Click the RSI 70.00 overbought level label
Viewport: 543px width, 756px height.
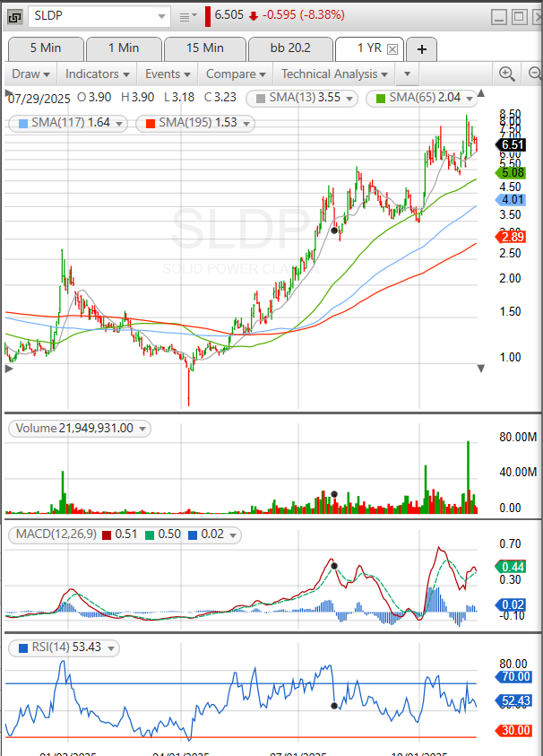[x=514, y=676]
